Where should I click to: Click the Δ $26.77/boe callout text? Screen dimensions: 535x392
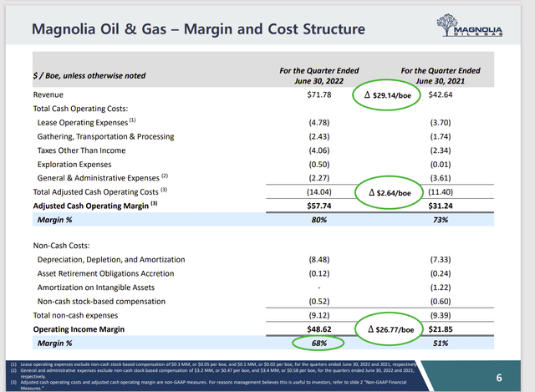tap(390, 329)
